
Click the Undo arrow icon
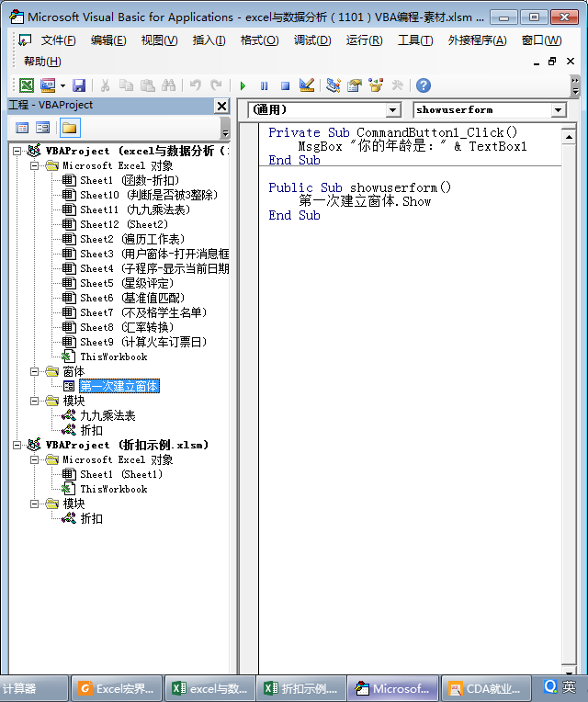(196, 85)
